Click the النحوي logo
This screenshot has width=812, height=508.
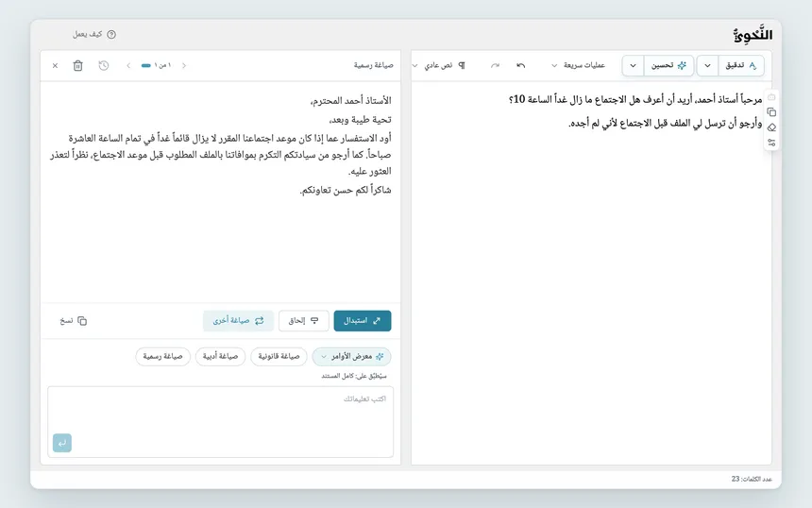tap(753, 35)
